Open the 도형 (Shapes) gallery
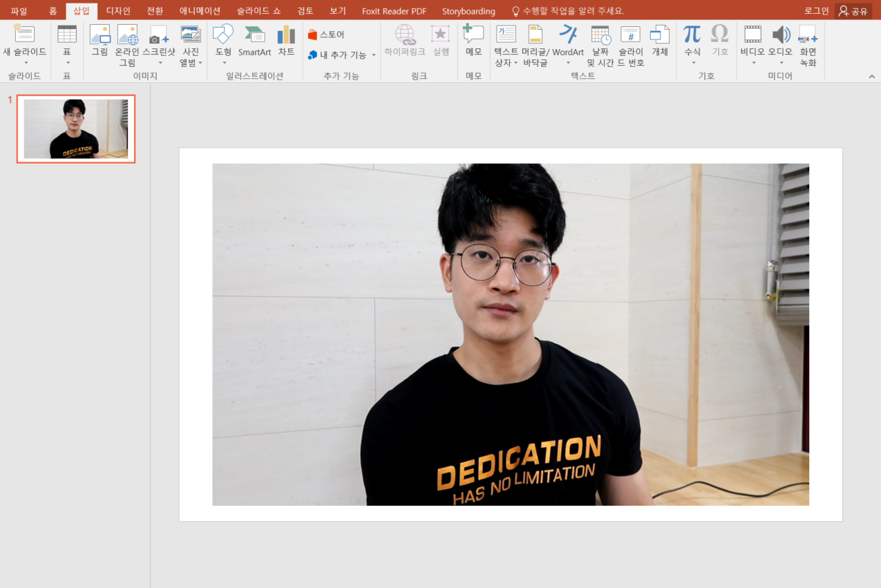The width and height of the screenshot is (881, 588). (223, 35)
